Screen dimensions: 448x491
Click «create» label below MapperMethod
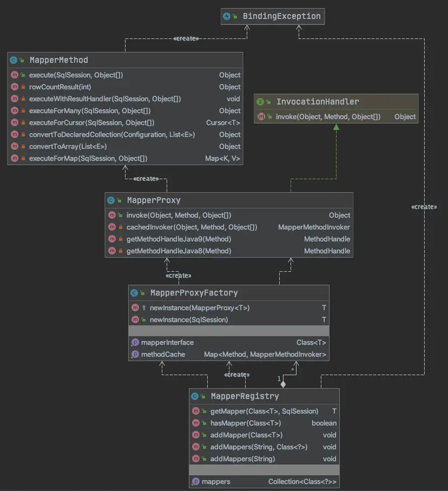coord(146,179)
